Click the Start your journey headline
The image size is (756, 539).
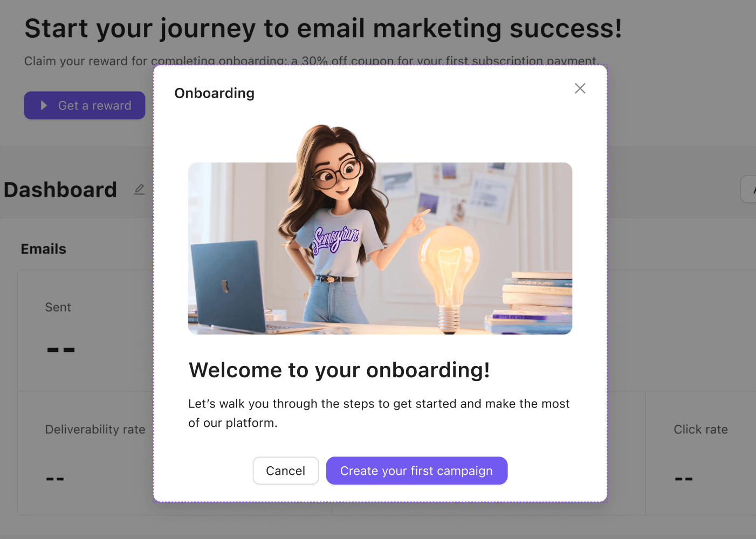[323, 29]
